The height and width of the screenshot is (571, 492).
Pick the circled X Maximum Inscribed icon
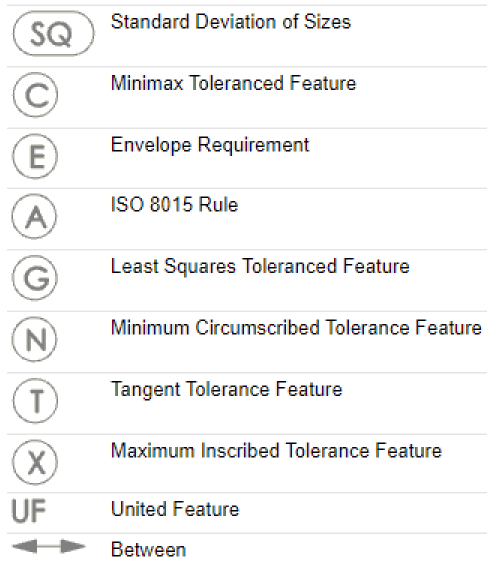pyautogui.click(x=35, y=462)
